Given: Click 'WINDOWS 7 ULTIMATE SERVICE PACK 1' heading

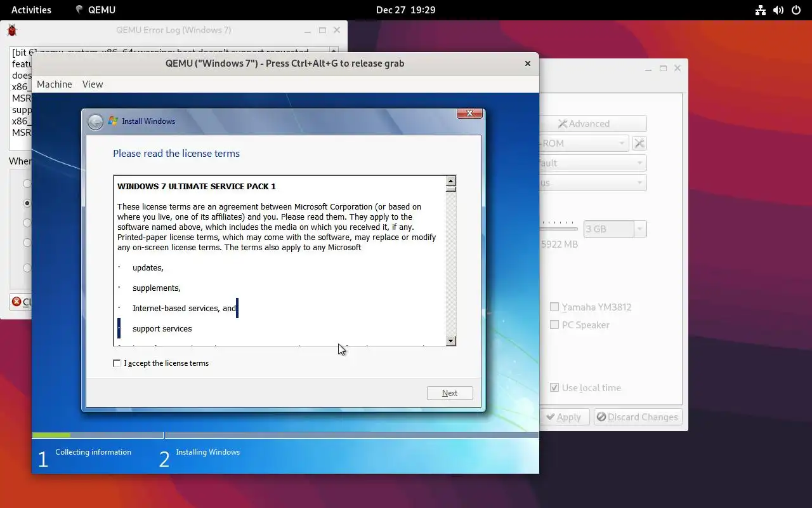Looking at the screenshot, I should (197, 186).
